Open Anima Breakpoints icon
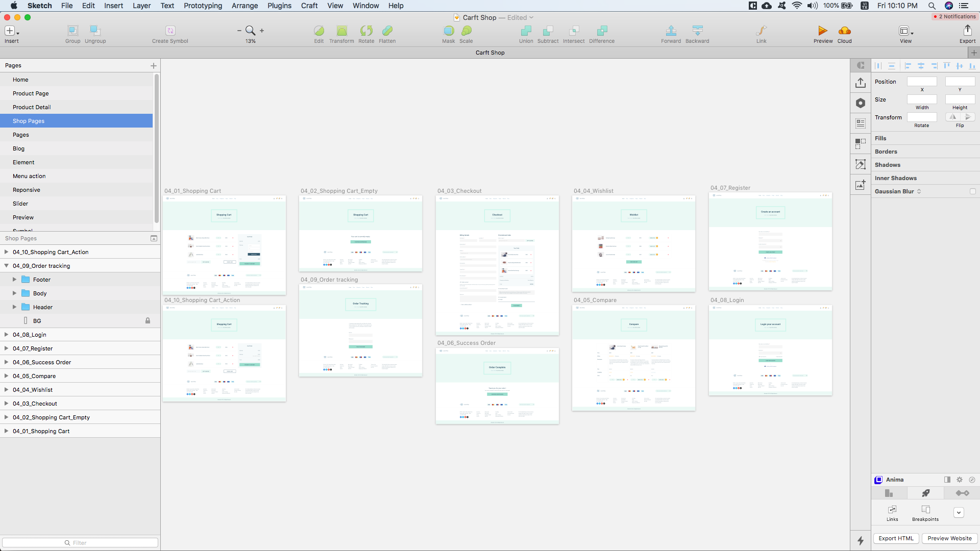Viewport: 980px width, 551px height. [925, 510]
